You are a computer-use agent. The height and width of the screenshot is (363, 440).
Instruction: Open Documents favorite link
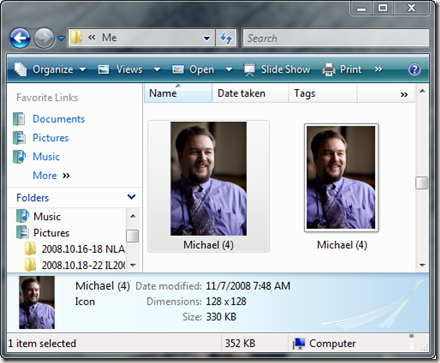click(x=59, y=119)
